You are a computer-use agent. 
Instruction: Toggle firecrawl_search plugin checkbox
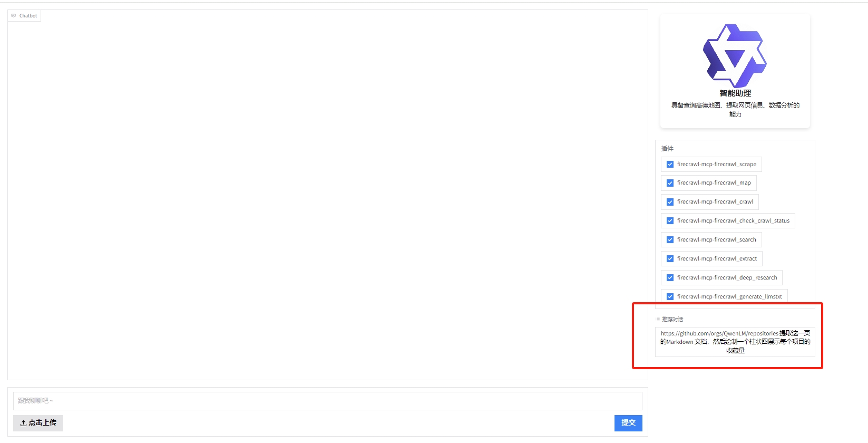(x=670, y=240)
